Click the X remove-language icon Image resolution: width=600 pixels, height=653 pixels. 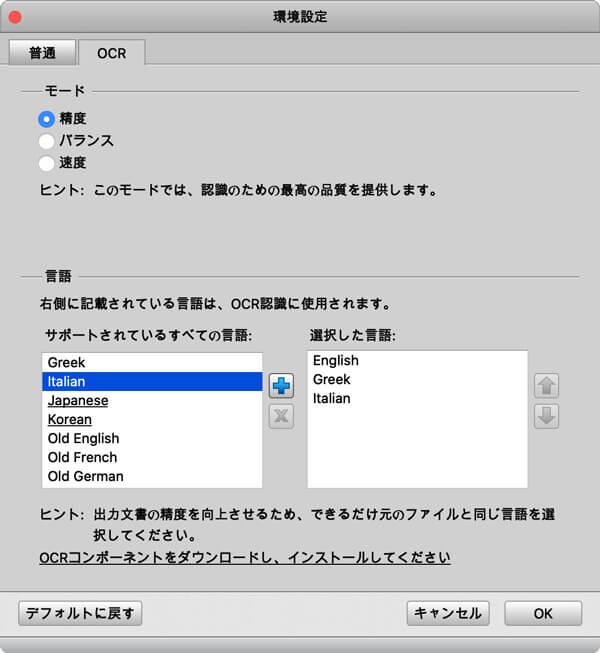pos(281,416)
